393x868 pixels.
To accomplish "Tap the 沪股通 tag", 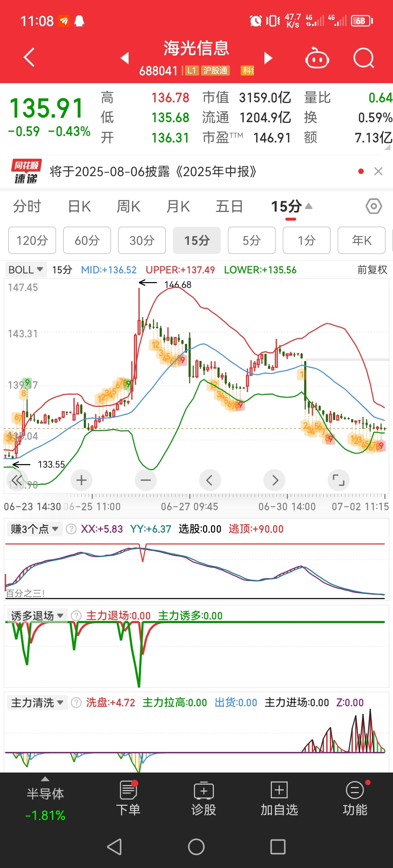I will point(215,71).
